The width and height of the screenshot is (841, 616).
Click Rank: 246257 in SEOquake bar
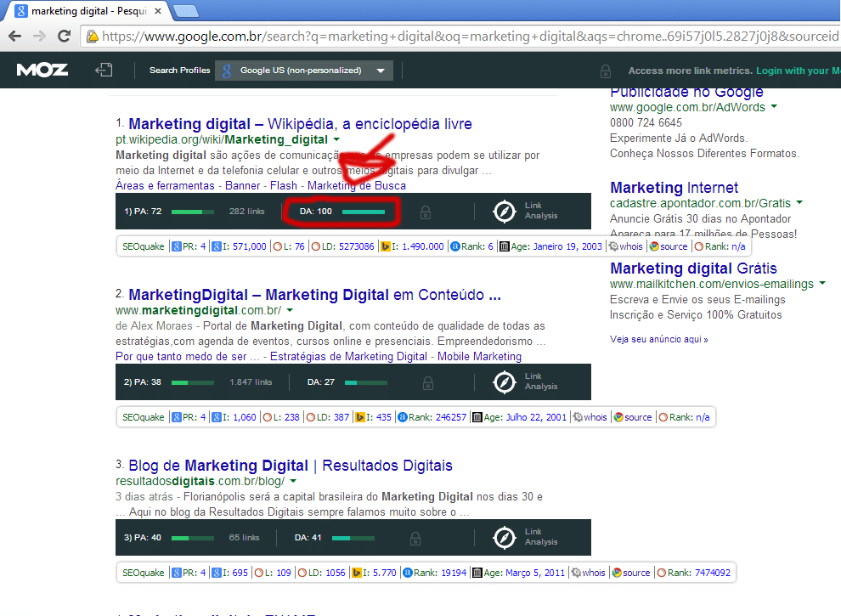437,417
